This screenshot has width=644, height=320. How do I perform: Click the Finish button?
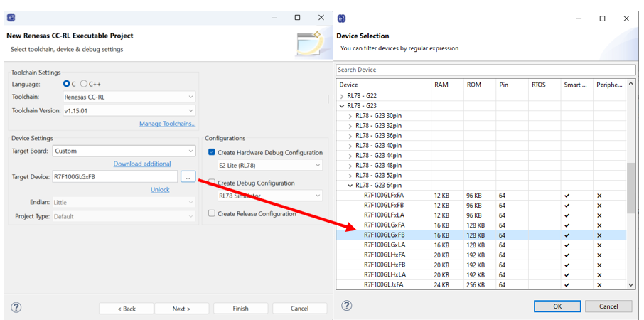[240, 309]
